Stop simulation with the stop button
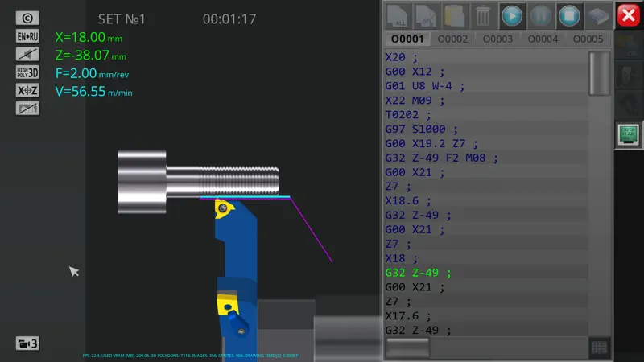The height and width of the screenshot is (362, 644). (569, 16)
